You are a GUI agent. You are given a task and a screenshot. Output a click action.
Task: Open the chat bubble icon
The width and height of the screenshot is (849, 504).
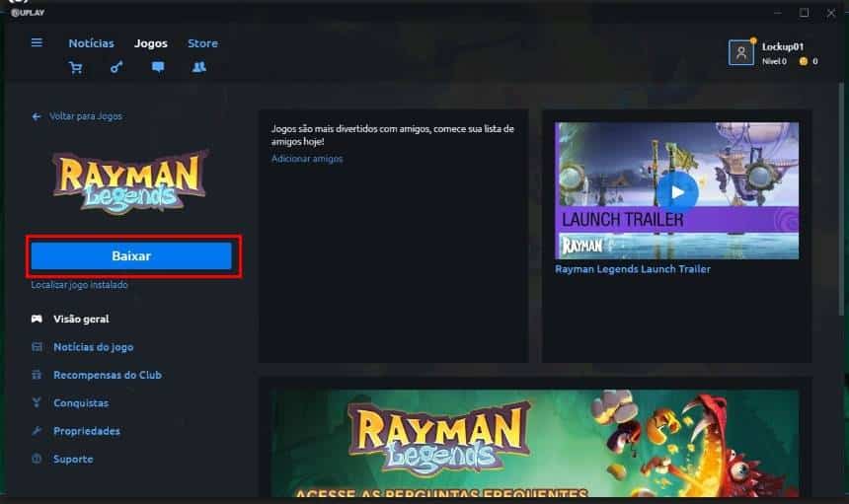tap(158, 67)
